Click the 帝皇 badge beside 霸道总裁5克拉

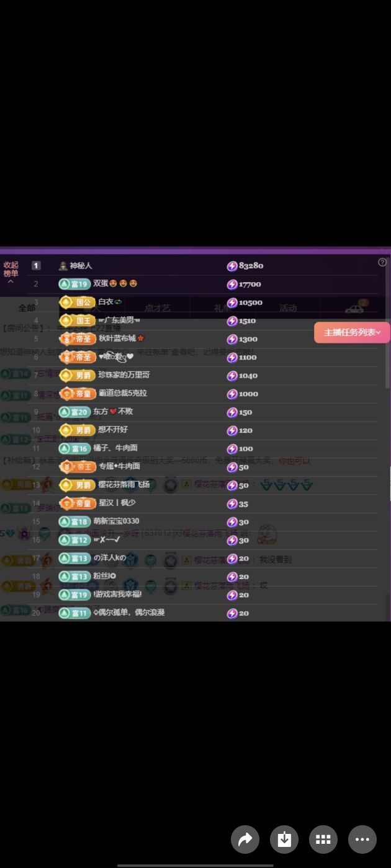coord(78,393)
